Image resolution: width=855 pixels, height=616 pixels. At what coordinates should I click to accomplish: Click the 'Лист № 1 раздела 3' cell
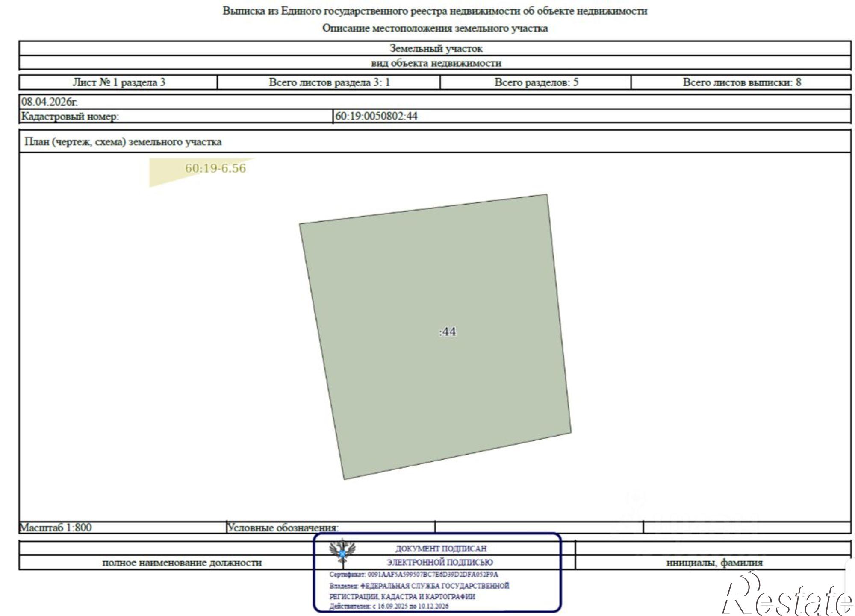[x=118, y=82]
